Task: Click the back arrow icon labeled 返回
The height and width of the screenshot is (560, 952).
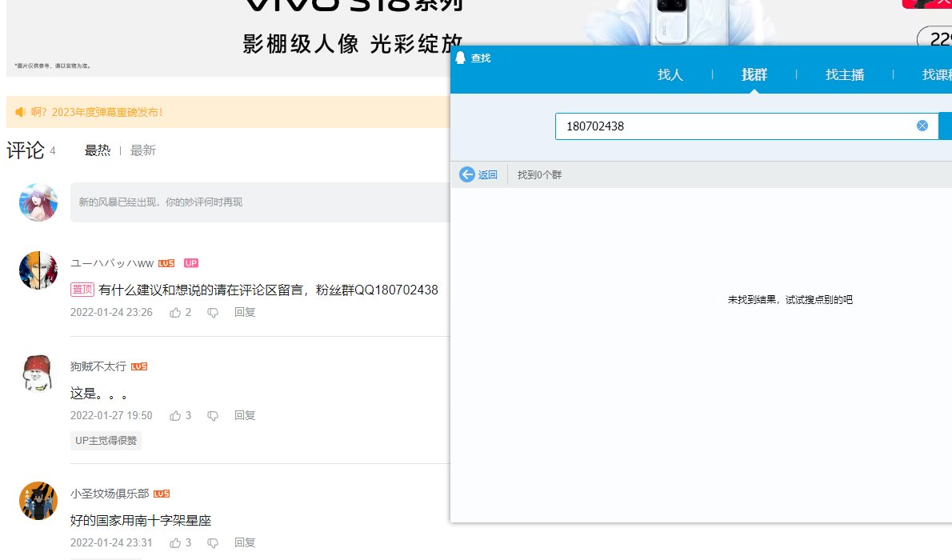Action: pos(467,175)
